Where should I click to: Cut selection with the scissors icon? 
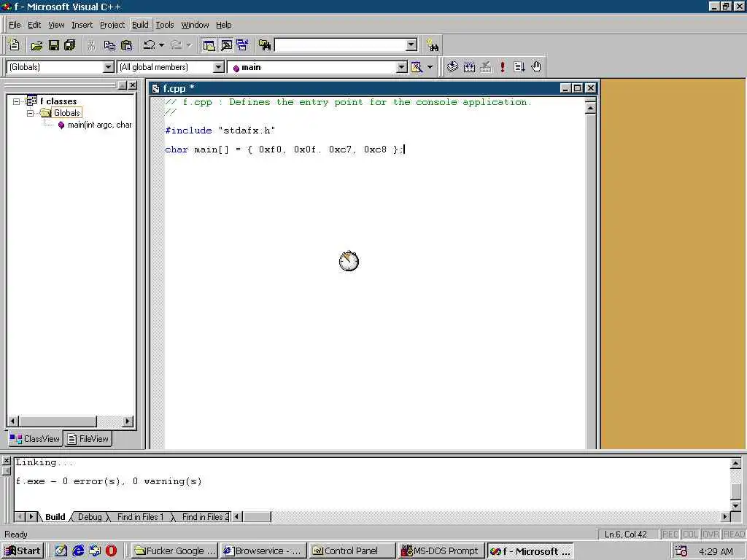[x=91, y=45]
